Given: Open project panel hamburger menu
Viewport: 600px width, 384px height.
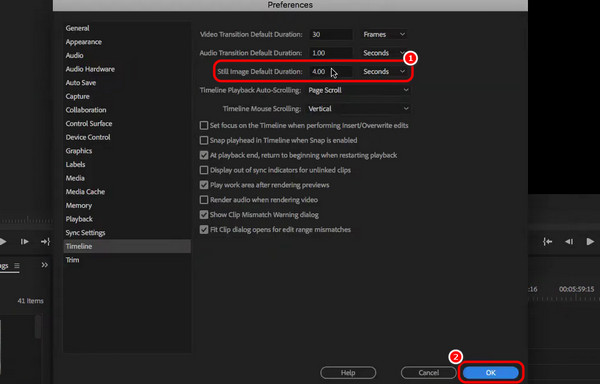Looking at the screenshot, I should 17,265.
